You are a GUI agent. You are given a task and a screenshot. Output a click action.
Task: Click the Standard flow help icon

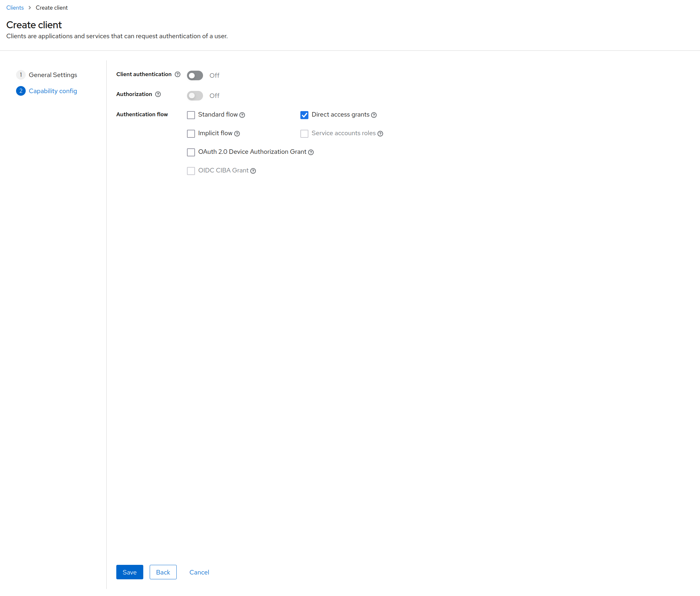click(x=243, y=115)
